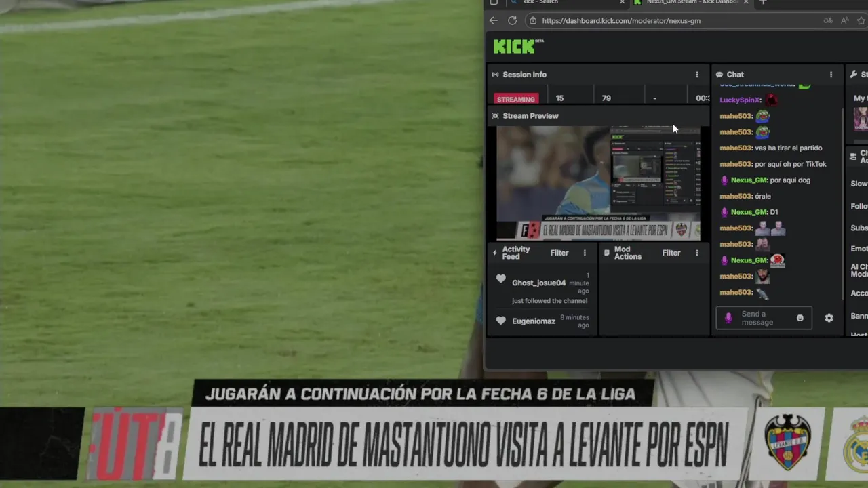The width and height of the screenshot is (868, 488).
Task: Reload the page with the refresh icon
Action: [x=513, y=20]
